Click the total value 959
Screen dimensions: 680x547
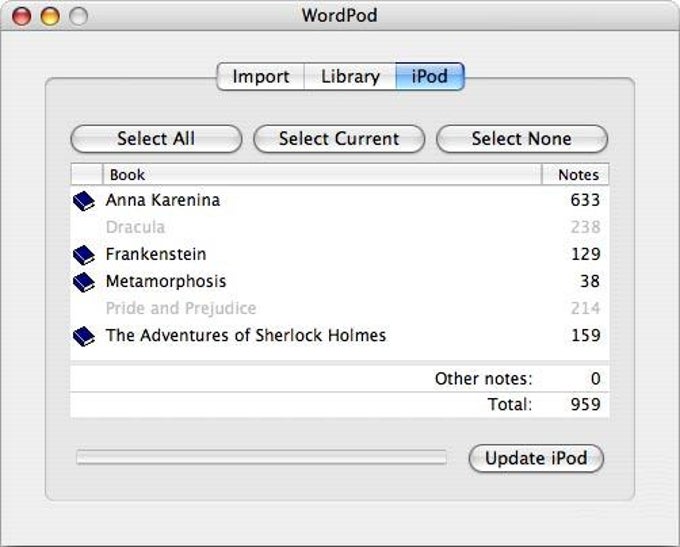pyautogui.click(x=585, y=404)
